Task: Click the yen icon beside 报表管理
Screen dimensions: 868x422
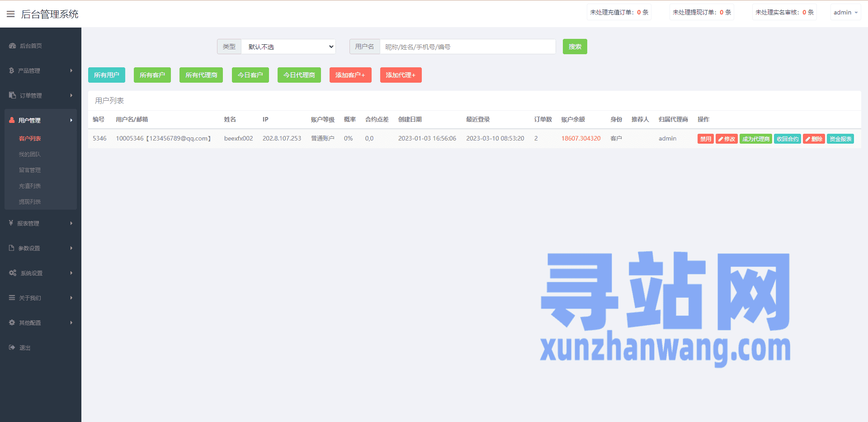Action: click(11, 223)
